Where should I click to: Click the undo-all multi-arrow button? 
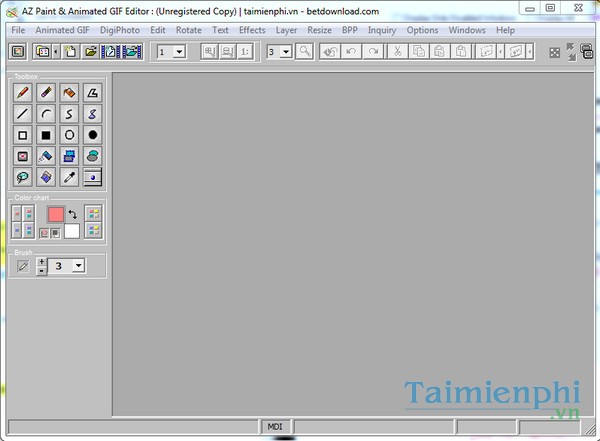[330, 51]
